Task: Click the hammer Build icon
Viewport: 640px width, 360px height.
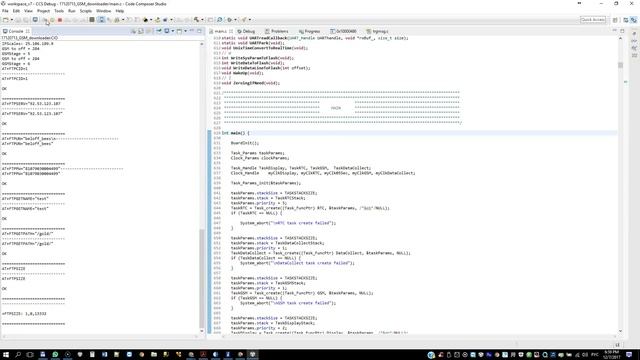Action: click(x=196, y=20)
